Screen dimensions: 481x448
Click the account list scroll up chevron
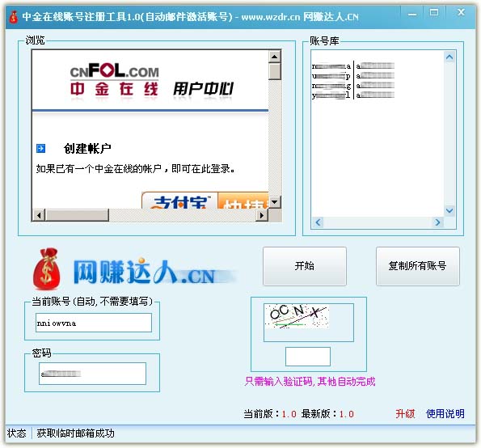click(449, 57)
